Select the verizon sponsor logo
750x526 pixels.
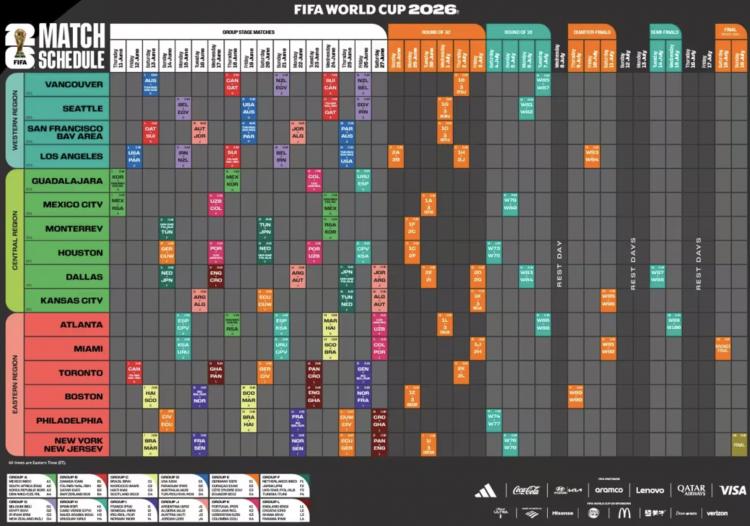coord(717,513)
